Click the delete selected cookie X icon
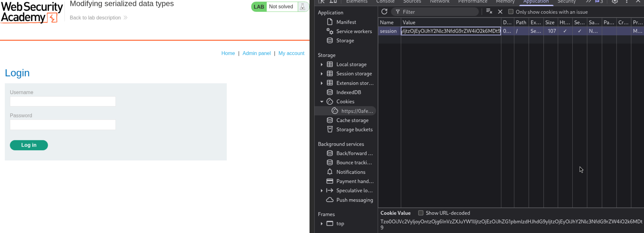The width and height of the screenshot is (644, 233). 500,12
